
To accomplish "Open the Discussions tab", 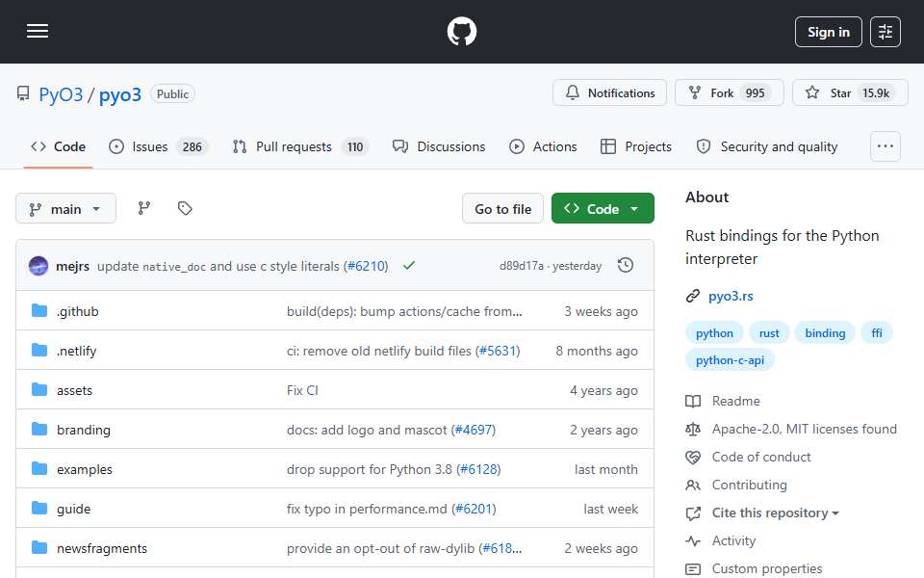I will pos(439,146).
